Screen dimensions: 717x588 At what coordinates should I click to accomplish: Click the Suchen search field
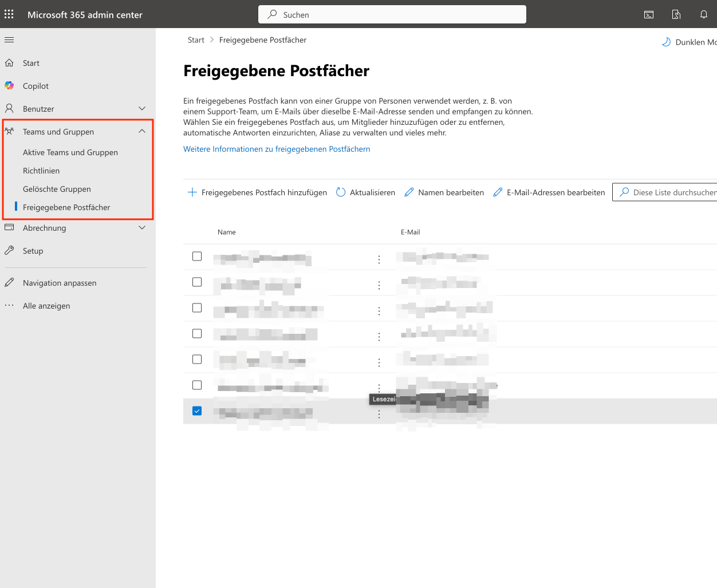point(392,15)
